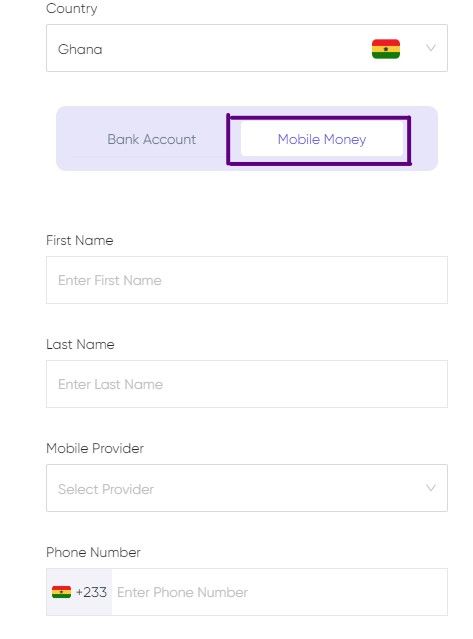This screenshot has height=639, width=473.
Task: Focus the Enter Last Name field
Action: point(247,384)
